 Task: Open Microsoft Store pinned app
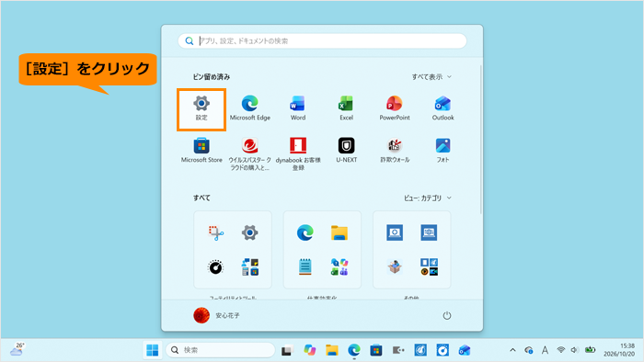201,151
